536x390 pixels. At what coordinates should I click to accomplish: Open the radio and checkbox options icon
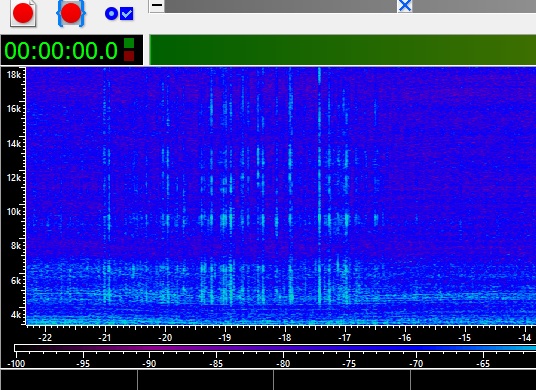(x=119, y=14)
